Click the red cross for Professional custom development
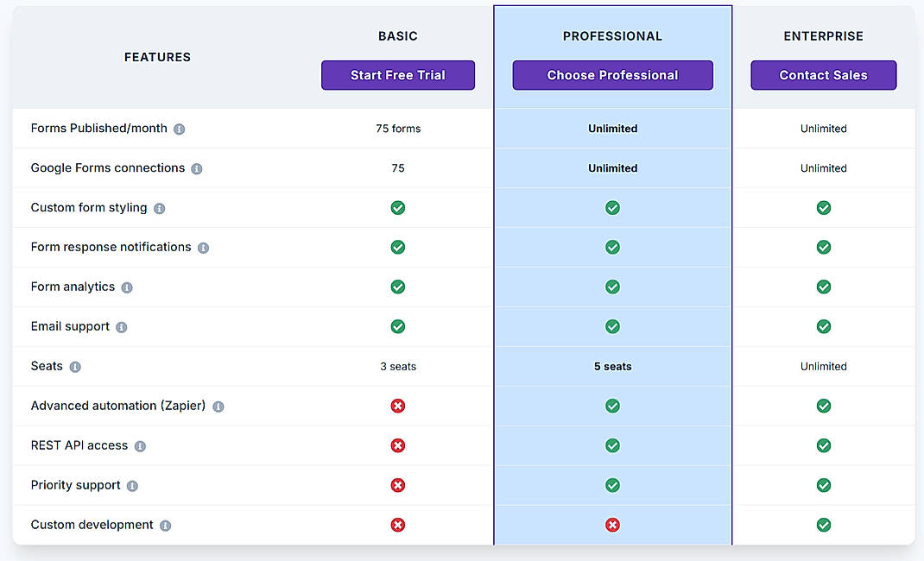 click(612, 525)
